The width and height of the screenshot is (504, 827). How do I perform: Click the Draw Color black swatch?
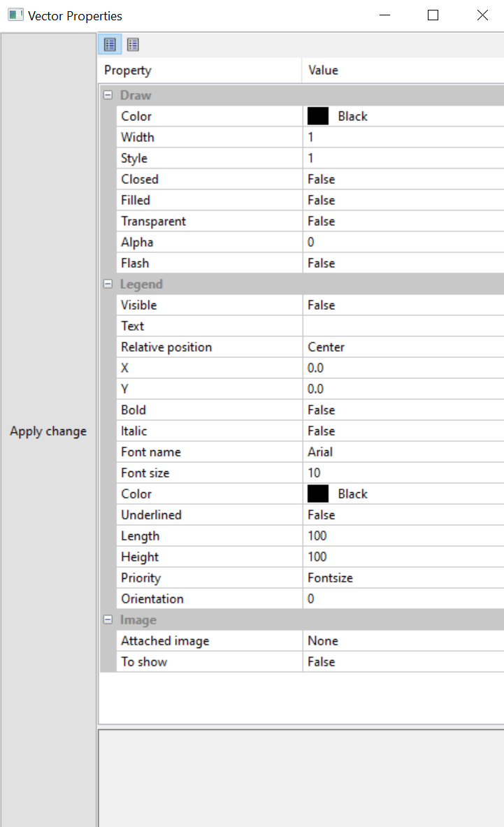click(318, 116)
